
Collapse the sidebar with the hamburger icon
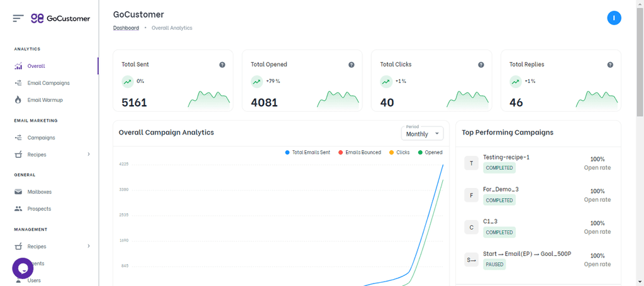click(18, 18)
